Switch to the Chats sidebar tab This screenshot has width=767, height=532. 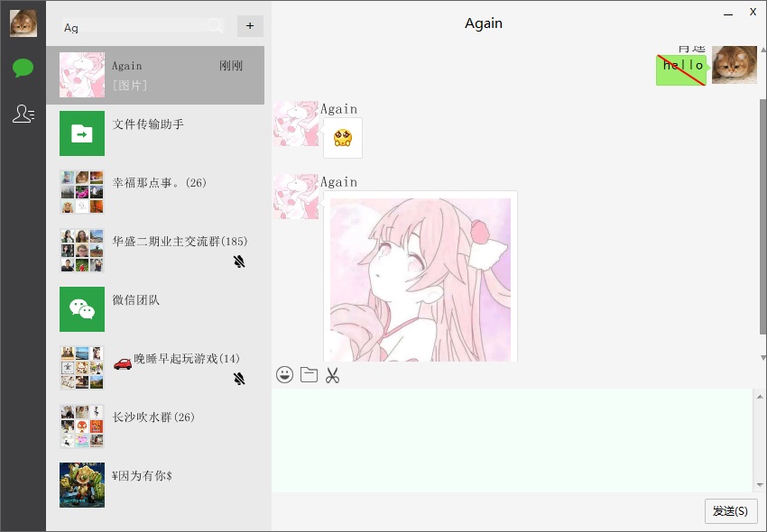(x=23, y=68)
